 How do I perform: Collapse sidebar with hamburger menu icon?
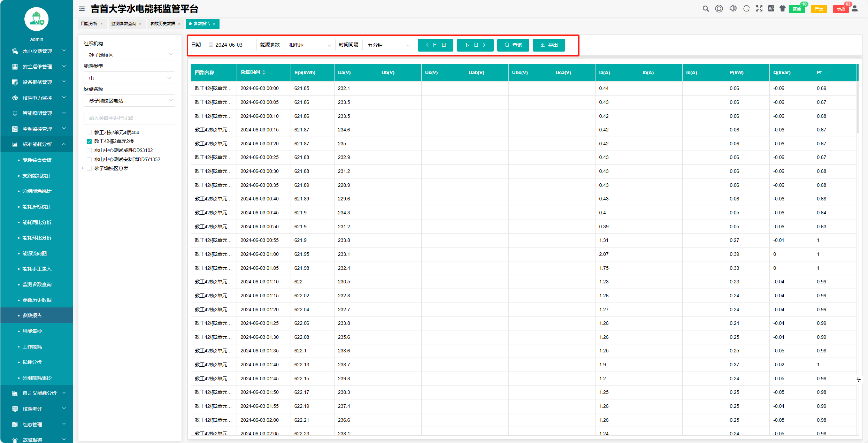pyautogui.click(x=82, y=9)
